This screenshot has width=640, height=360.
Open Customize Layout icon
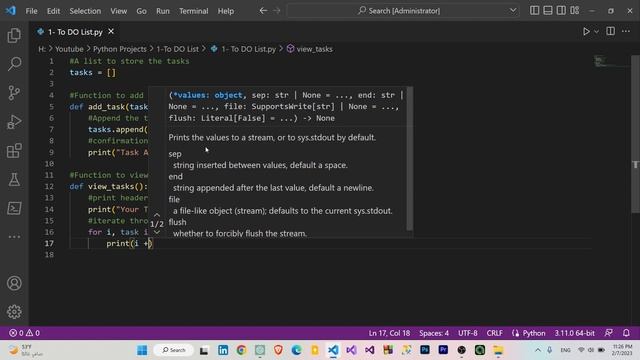coord(575,11)
